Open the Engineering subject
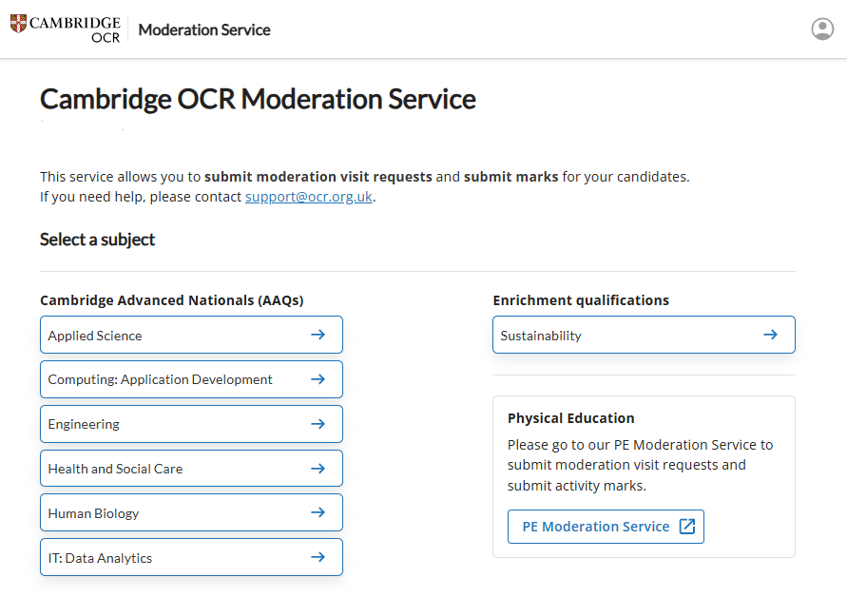 coord(84,424)
